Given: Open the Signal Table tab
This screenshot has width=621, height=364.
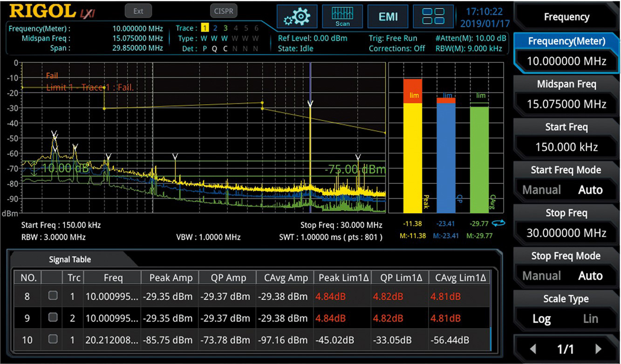Looking at the screenshot, I should pos(70,260).
